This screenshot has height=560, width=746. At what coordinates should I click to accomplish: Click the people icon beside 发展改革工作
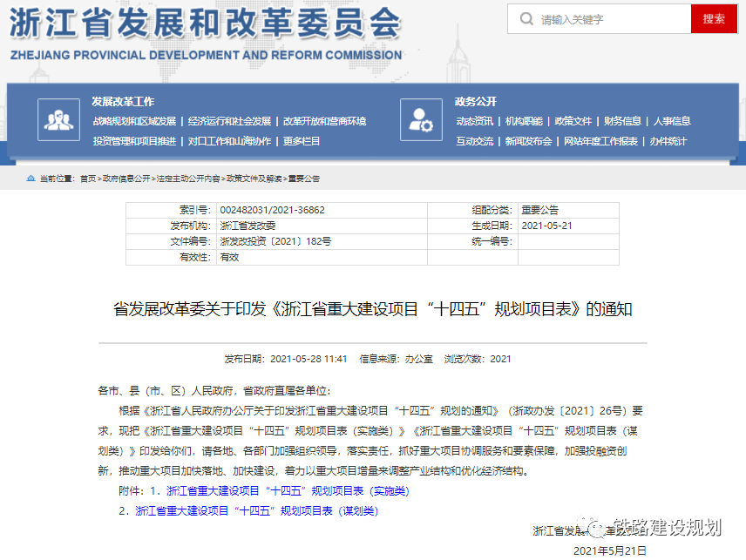point(58,120)
